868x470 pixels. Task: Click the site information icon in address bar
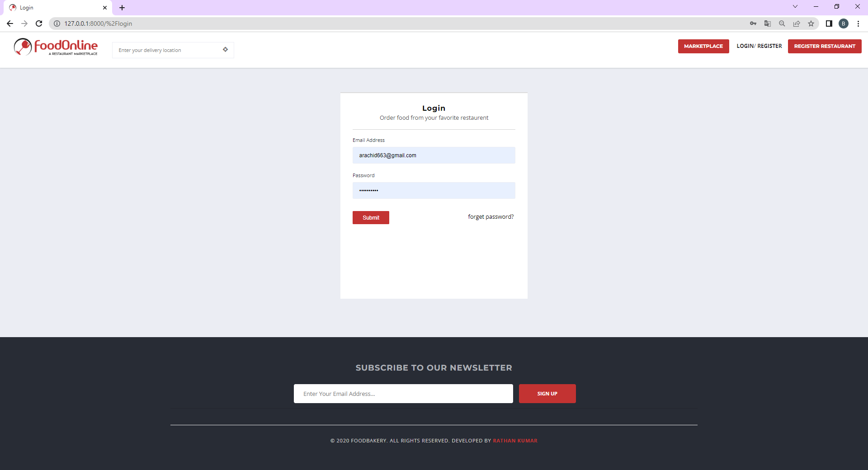(56, 23)
